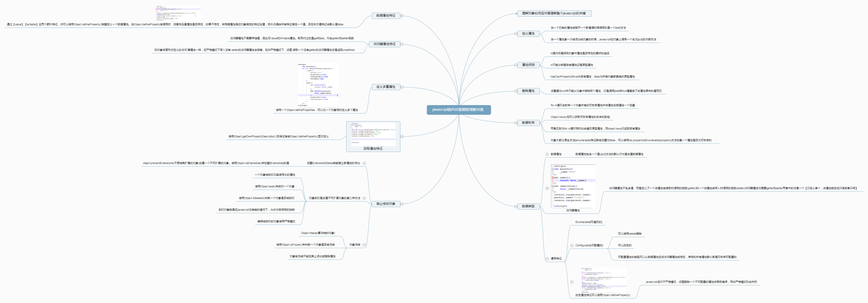
Task: Open the person1 getter/setter code screenshot
Action: [573, 186]
